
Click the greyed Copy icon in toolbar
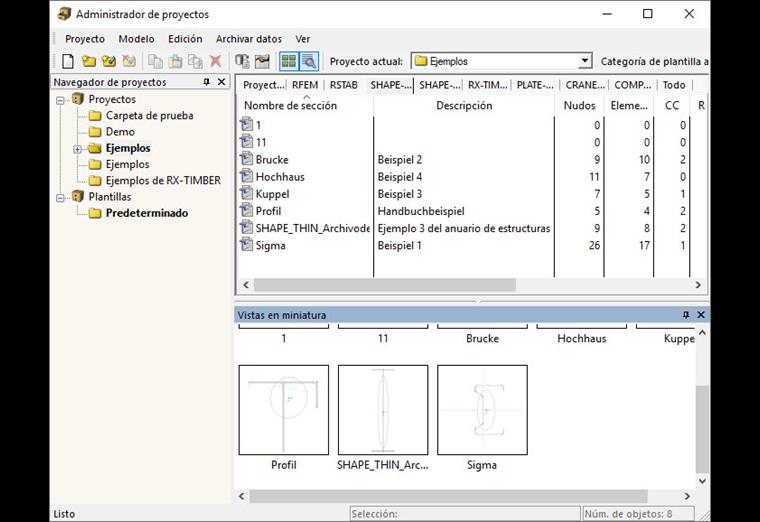tap(155, 61)
